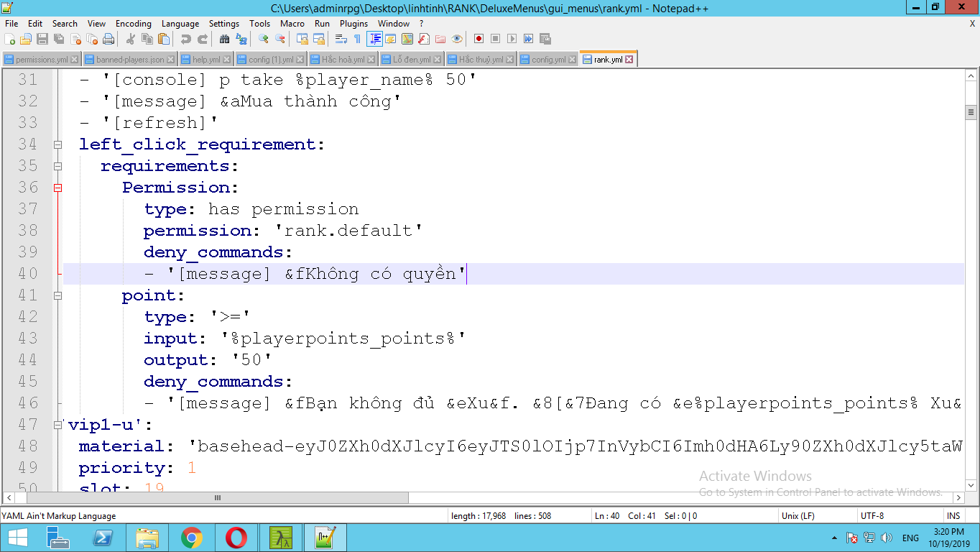The height and width of the screenshot is (552, 980).
Task: Click the Zoom In toolbar icon
Action: pyautogui.click(x=264, y=39)
